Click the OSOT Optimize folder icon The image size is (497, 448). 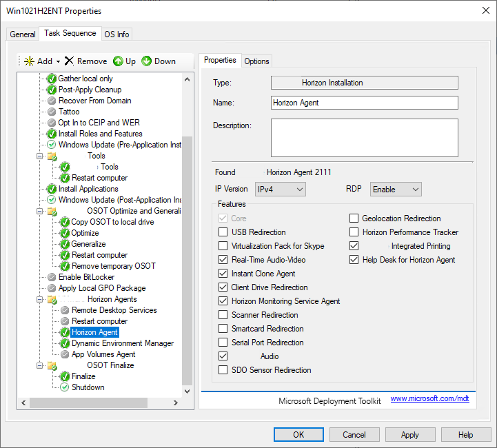(x=52, y=211)
